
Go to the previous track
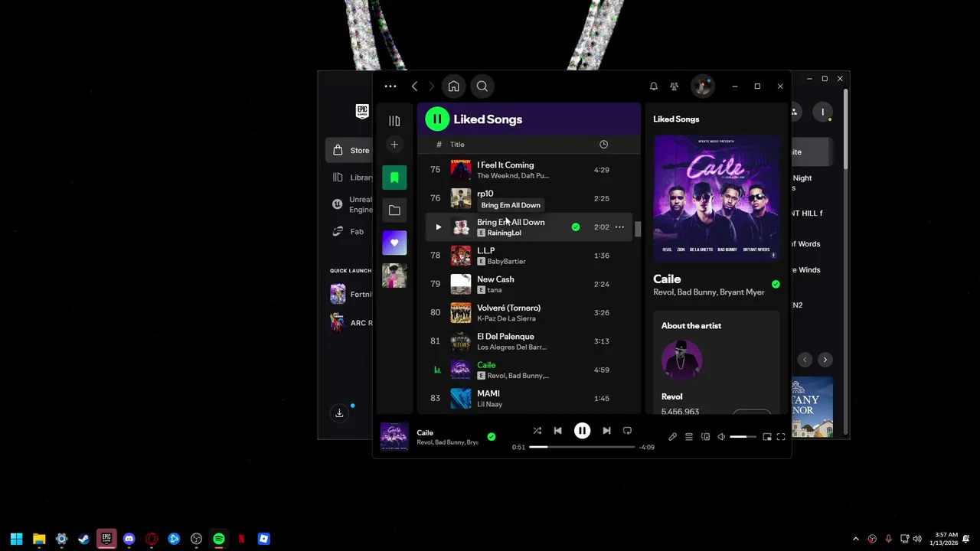click(x=557, y=431)
